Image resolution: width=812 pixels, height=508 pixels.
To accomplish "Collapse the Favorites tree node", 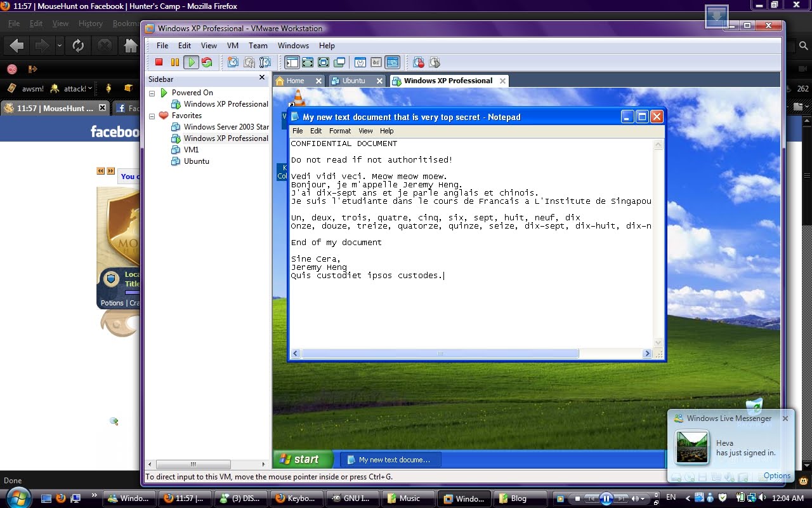I will tap(152, 116).
